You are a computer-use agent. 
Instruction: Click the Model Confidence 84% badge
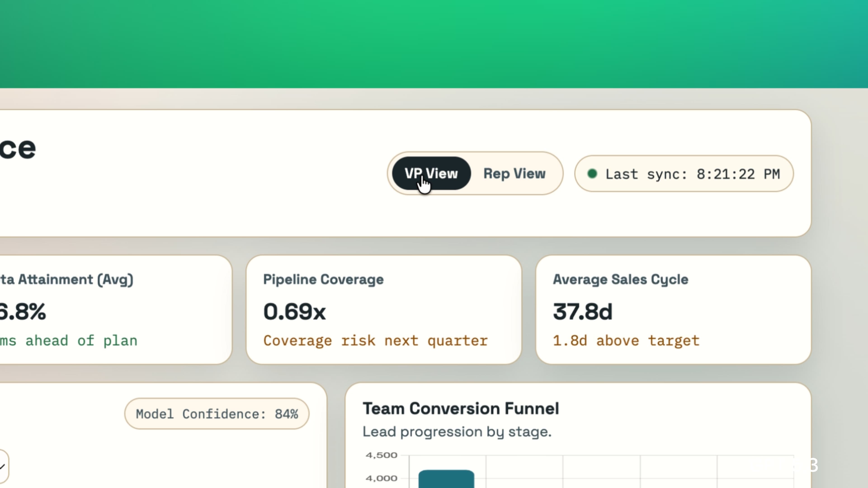(217, 414)
